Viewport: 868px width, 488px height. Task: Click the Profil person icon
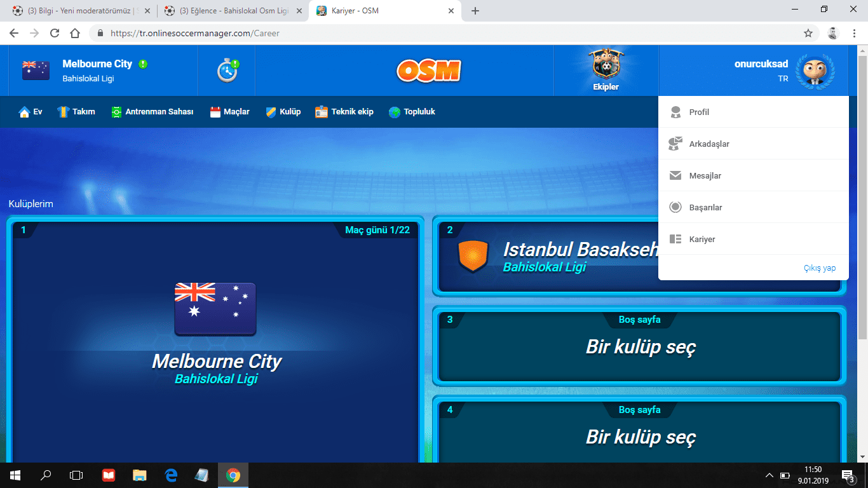click(675, 112)
